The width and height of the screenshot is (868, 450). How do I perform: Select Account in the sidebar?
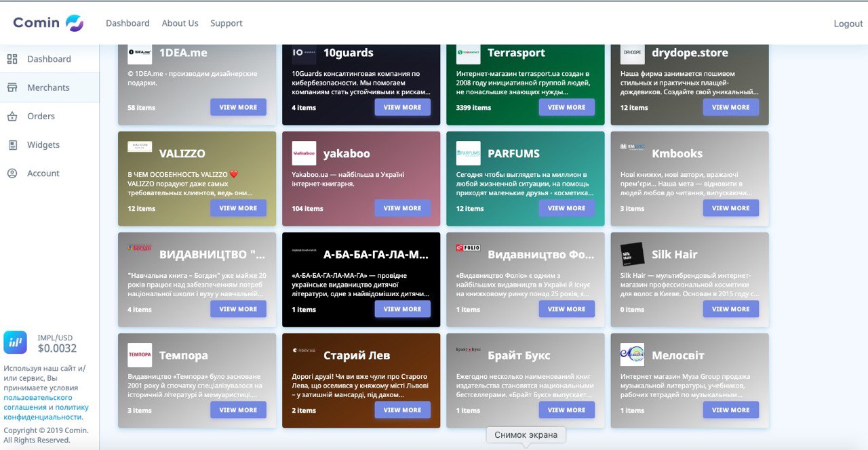(x=50, y=173)
